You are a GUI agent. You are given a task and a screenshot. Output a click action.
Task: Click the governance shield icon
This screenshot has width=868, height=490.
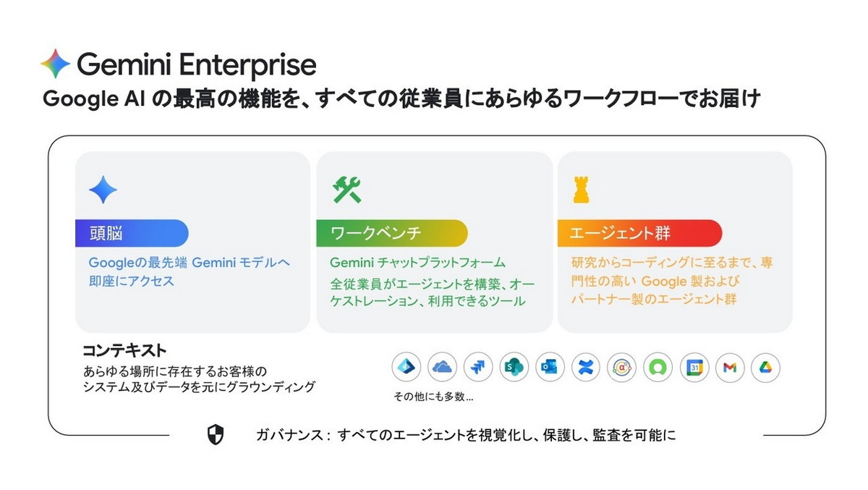click(x=216, y=435)
